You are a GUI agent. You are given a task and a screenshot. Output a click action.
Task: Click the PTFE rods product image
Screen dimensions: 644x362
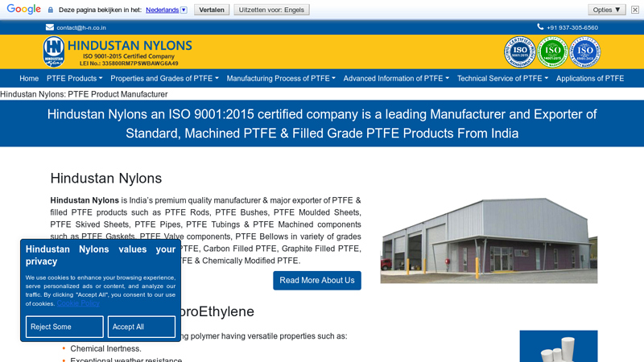pyautogui.click(x=559, y=346)
